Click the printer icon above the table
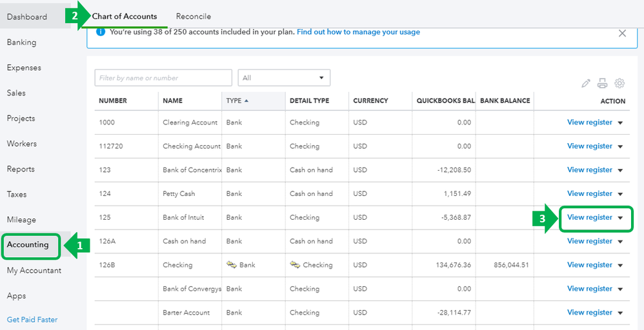This screenshot has width=644, height=330. pyautogui.click(x=602, y=83)
